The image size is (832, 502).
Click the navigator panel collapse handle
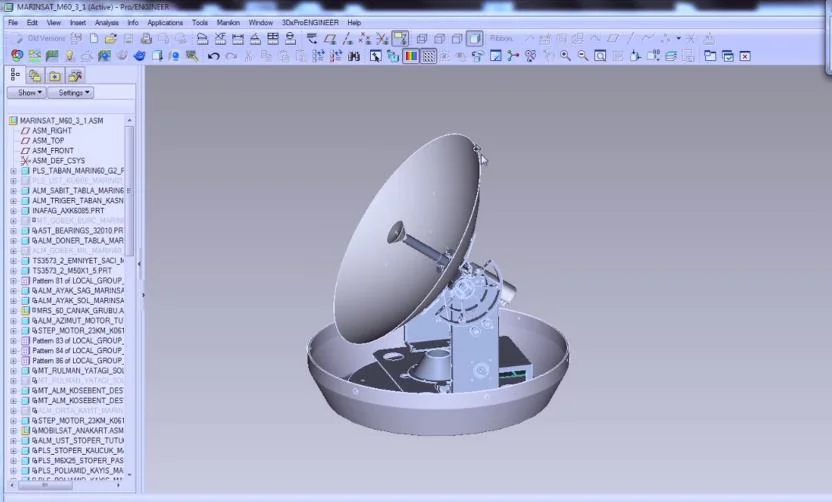click(x=140, y=263)
